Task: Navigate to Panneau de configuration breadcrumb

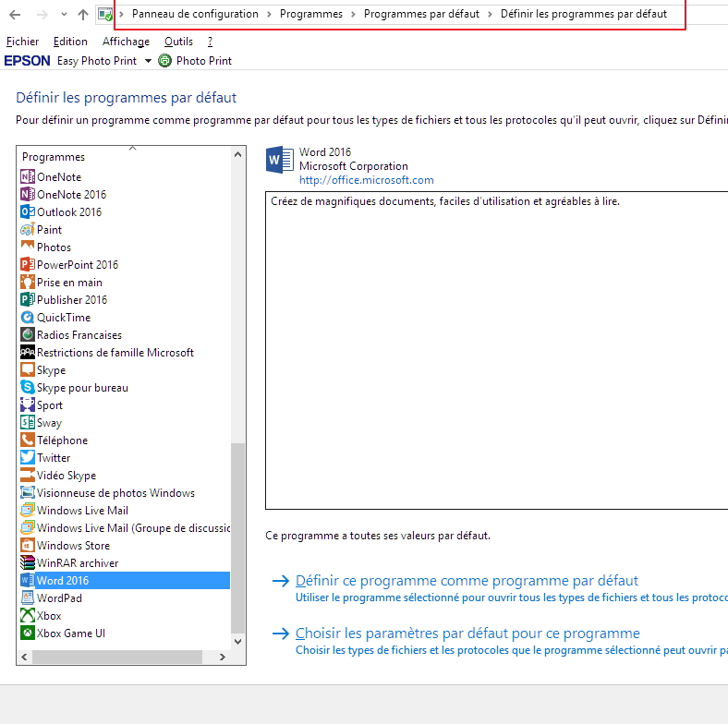Action: [195, 14]
